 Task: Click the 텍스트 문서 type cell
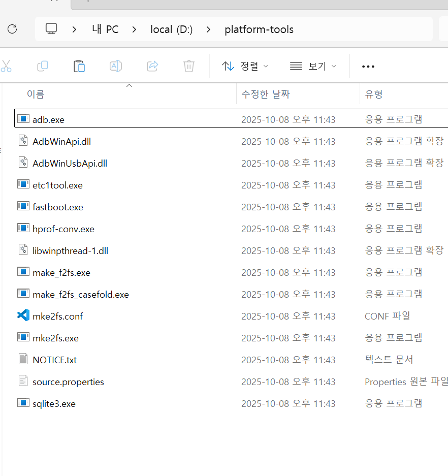(x=389, y=360)
